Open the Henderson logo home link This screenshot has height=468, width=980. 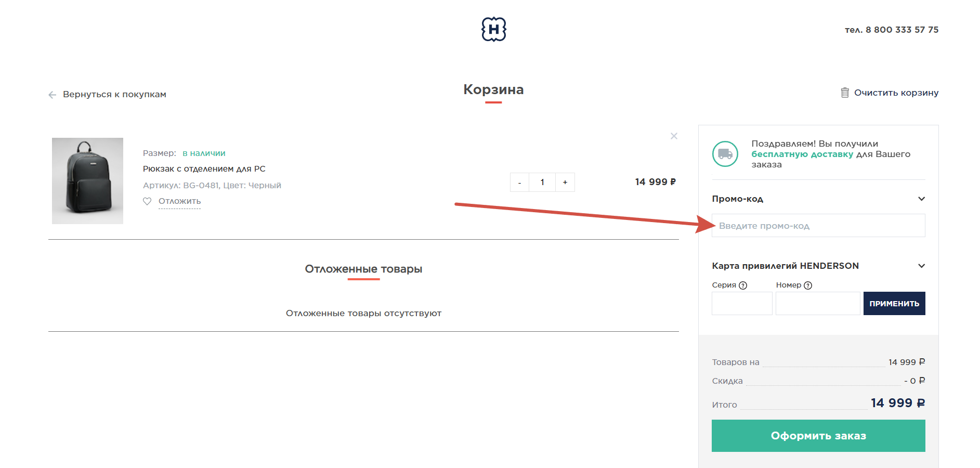pos(493,29)
